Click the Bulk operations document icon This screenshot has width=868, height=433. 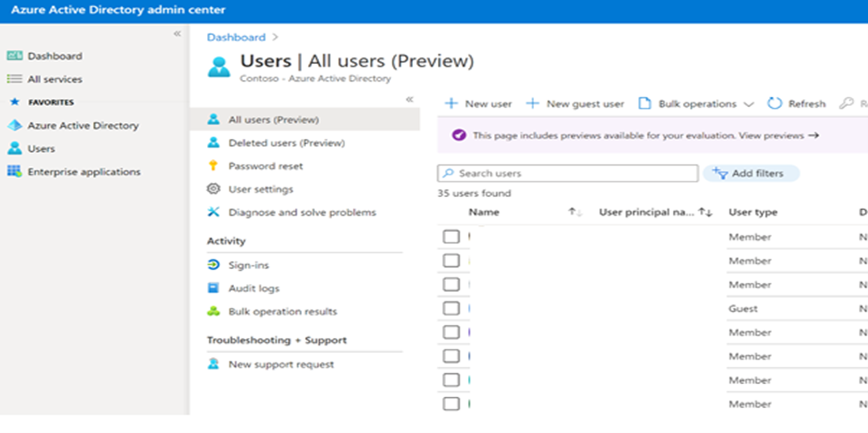click(x=644, y=104)
